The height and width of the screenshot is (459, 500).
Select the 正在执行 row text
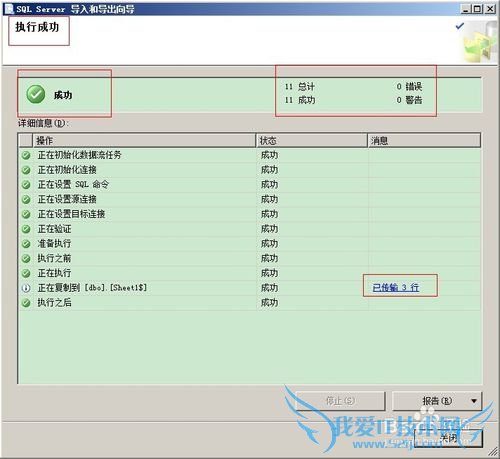click(x=54, y=273)
